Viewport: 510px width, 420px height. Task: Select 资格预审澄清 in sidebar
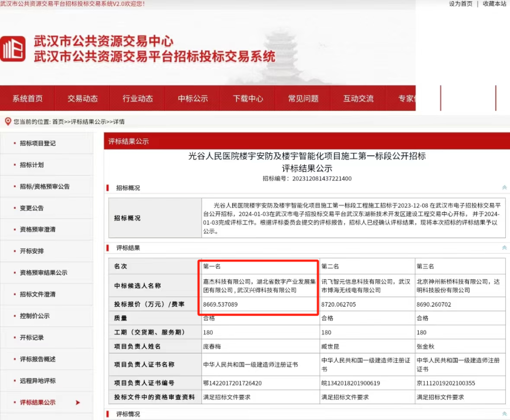[x=38, y=230]
